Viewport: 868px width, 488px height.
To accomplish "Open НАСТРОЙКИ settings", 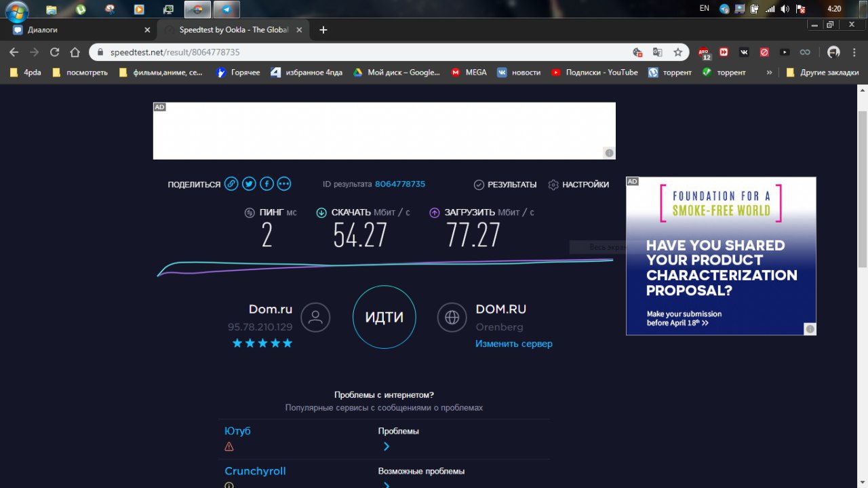I will click(578, 185).
